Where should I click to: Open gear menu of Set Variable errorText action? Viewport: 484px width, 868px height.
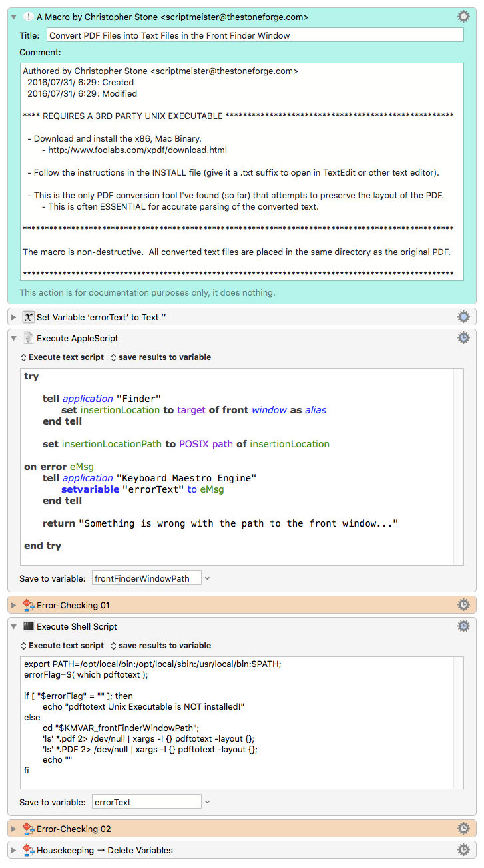click(x=463, y=316)
